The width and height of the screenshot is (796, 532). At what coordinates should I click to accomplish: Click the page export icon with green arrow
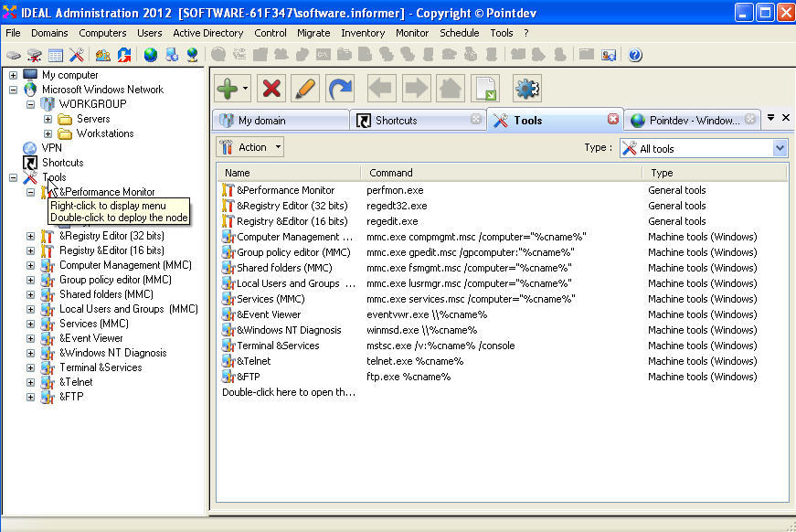click(485, 89)
